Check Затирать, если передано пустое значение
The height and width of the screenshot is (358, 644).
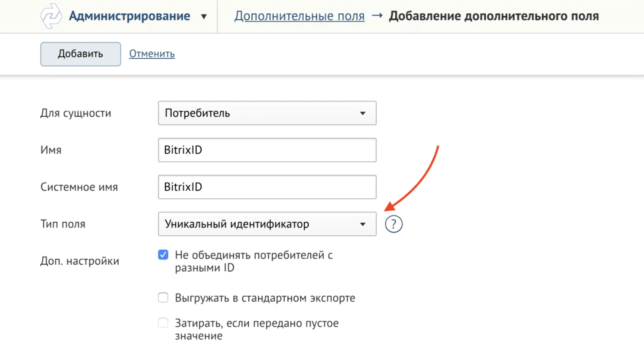click(x=163, y=323)
